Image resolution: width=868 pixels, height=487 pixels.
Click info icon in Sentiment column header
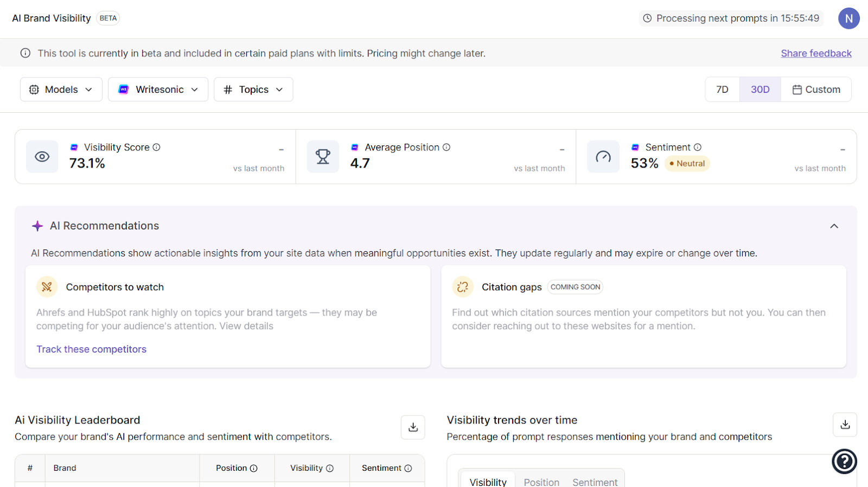pos(409,469)
